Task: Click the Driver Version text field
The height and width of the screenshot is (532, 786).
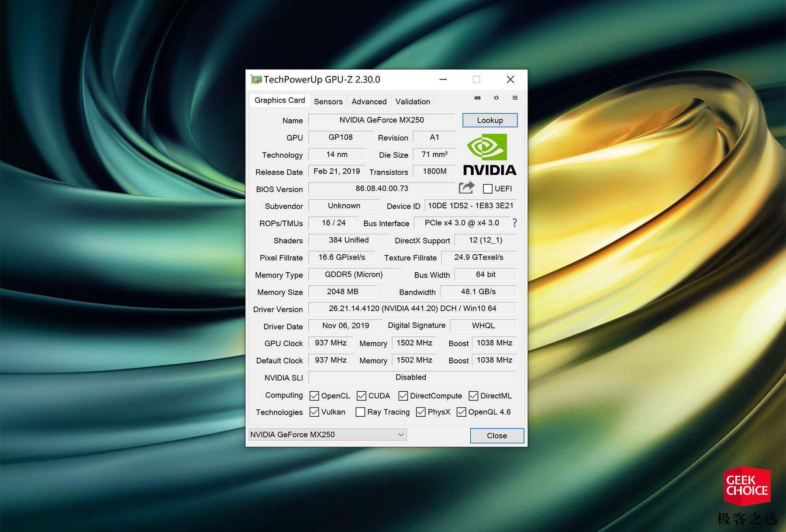Action: pos(412,308)
